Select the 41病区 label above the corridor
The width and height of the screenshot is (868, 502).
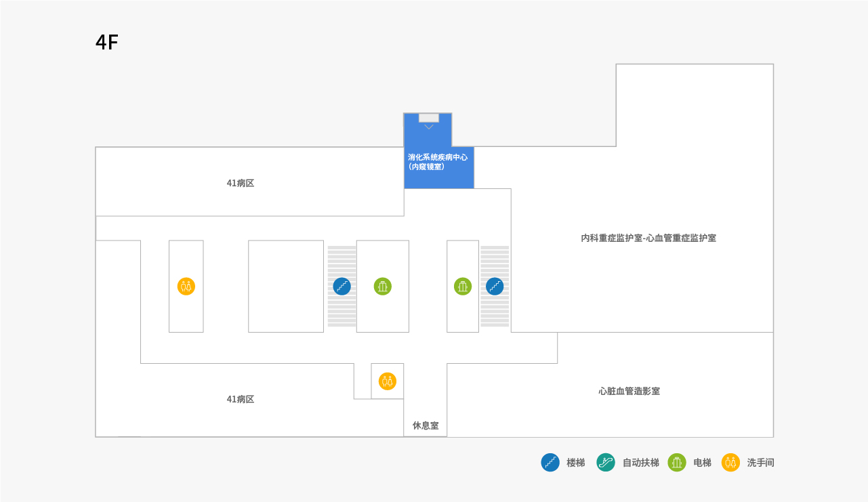tap(241, 184)
